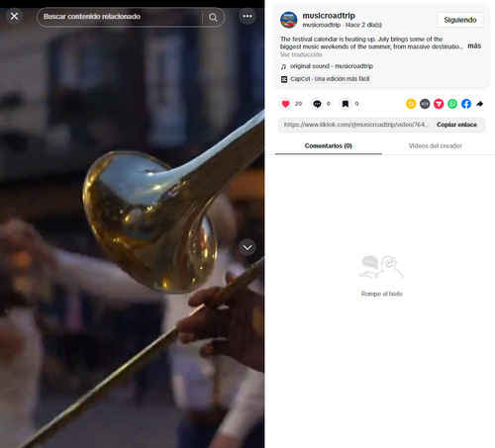Open more share options arrow

(480, 104)
